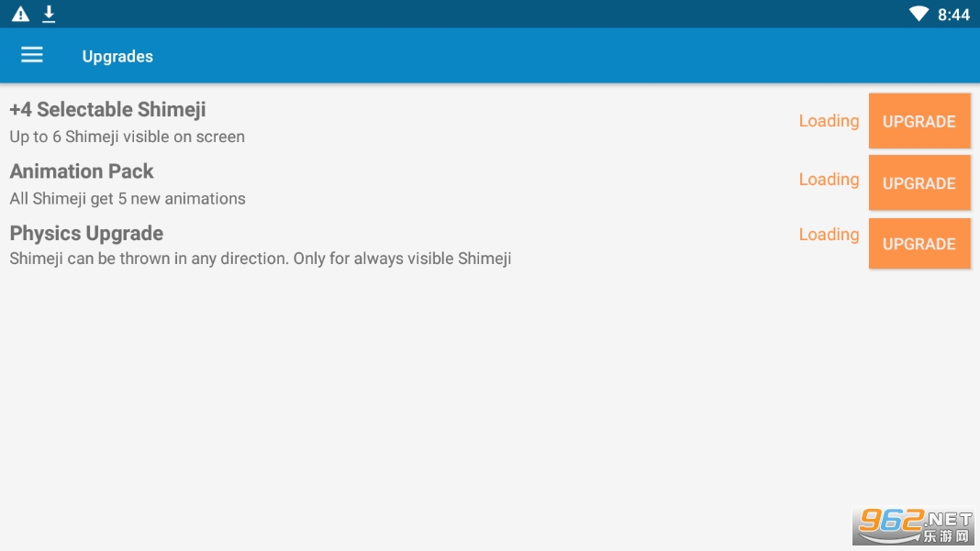Select the Animation Pack heading
The height and width of the screenshot is (551, 980).
pos(82,171)
